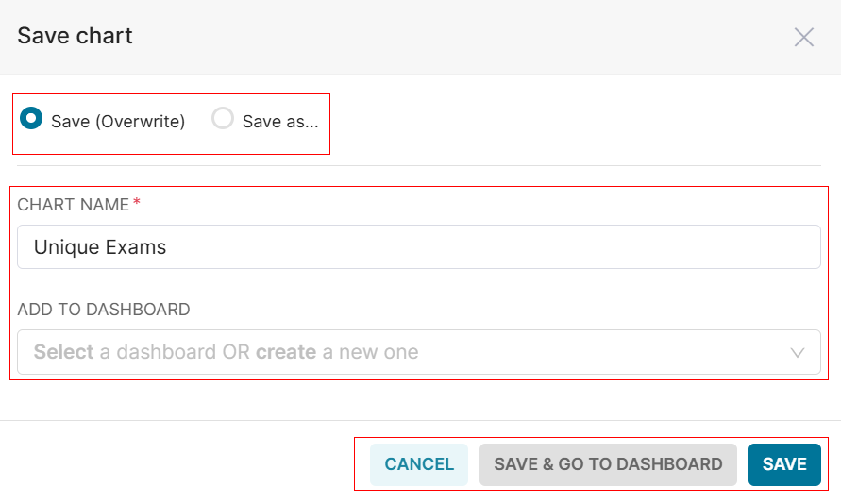
Task: Click the 'Save chart' dialog title
Action: tap(76, 37)
